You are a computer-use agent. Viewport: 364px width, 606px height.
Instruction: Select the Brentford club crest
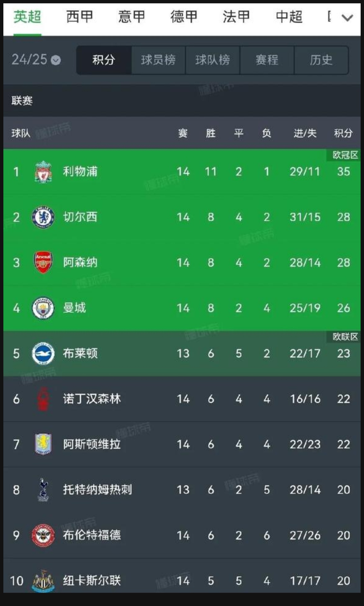(43, 535)
